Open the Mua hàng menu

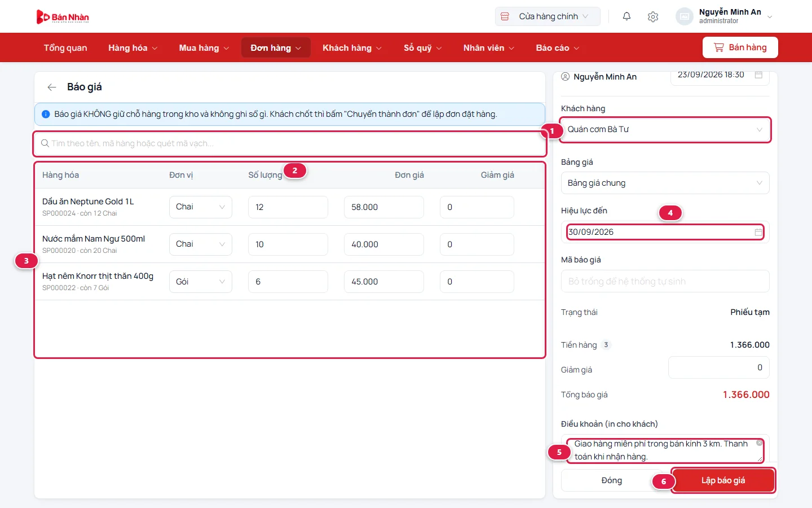[204, 48]
